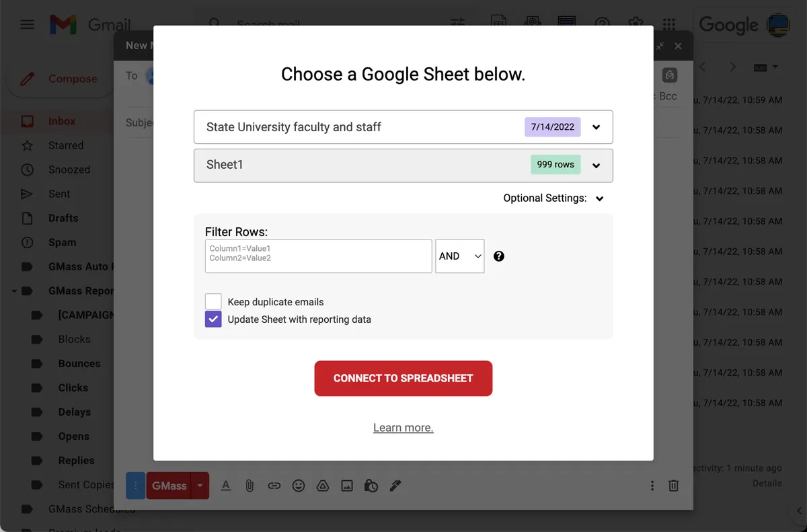Open the Blocks label
This screenshot has height=532, width=807.
coord(74,339)
